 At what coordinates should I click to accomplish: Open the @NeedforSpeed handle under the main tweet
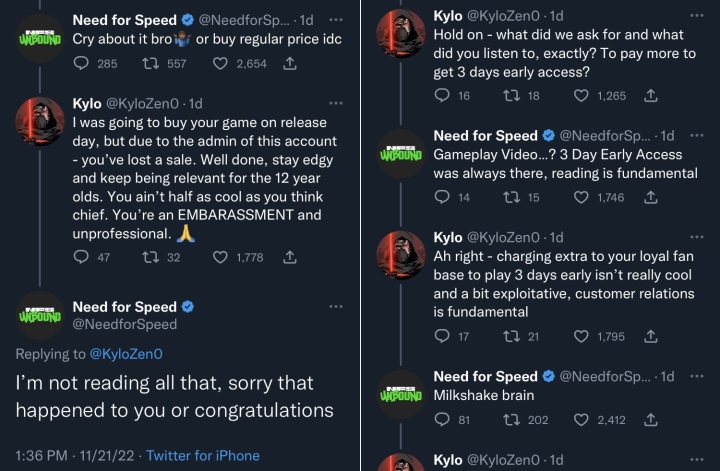[125, 324]
